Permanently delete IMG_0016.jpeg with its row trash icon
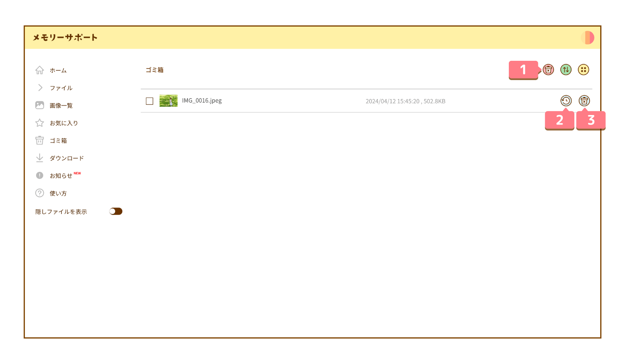625x364 pixels. [584, 101]
